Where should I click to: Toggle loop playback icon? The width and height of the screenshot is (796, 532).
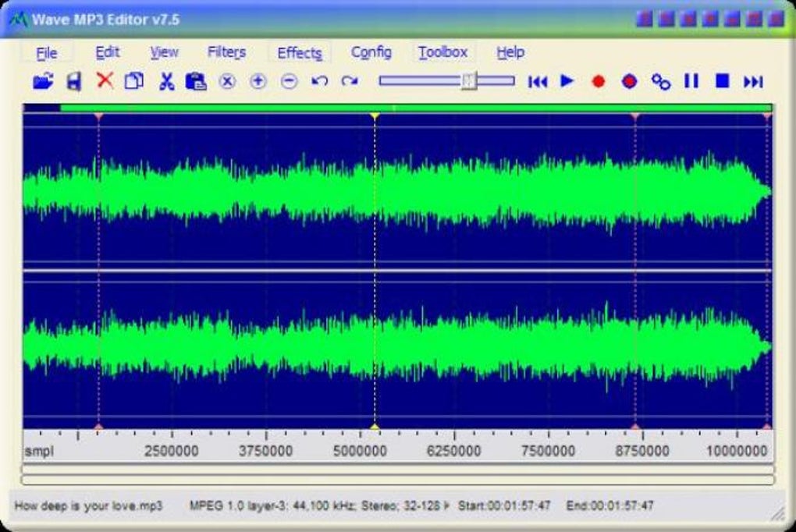660,81
